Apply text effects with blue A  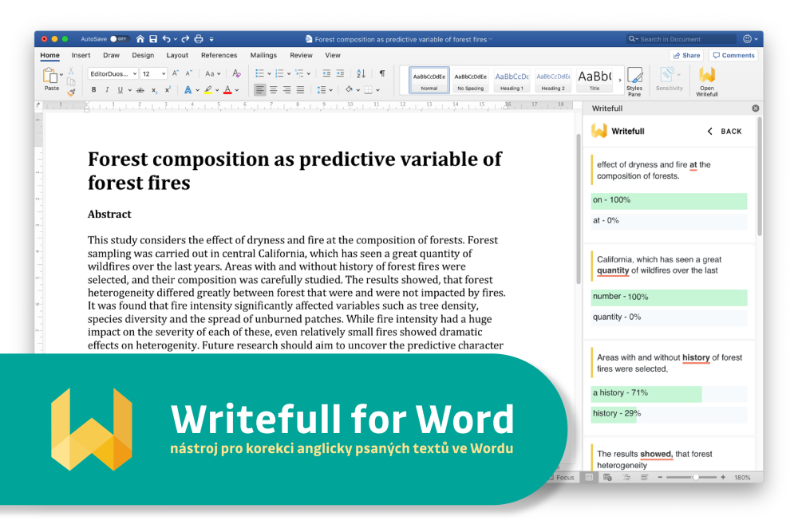[x=188, y=90]
